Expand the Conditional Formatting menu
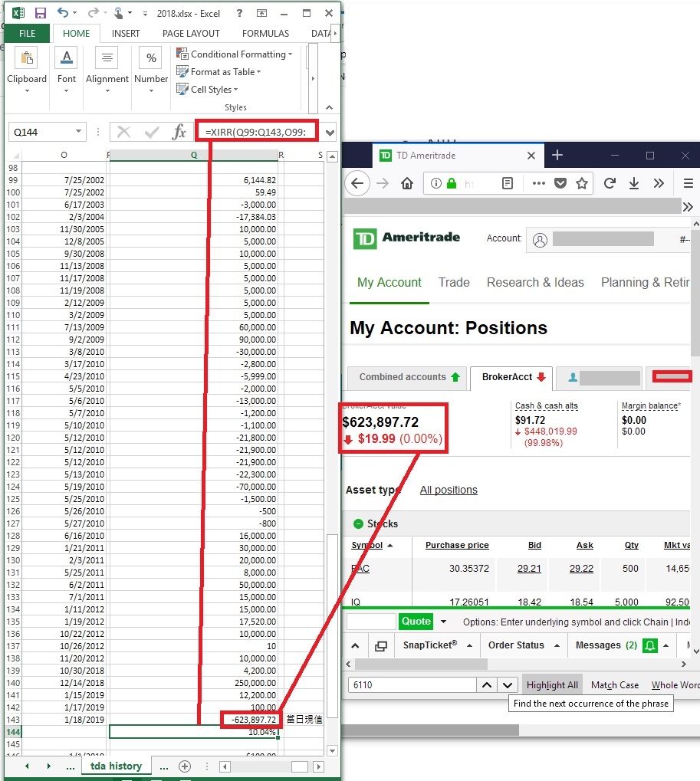 (234, 54)
